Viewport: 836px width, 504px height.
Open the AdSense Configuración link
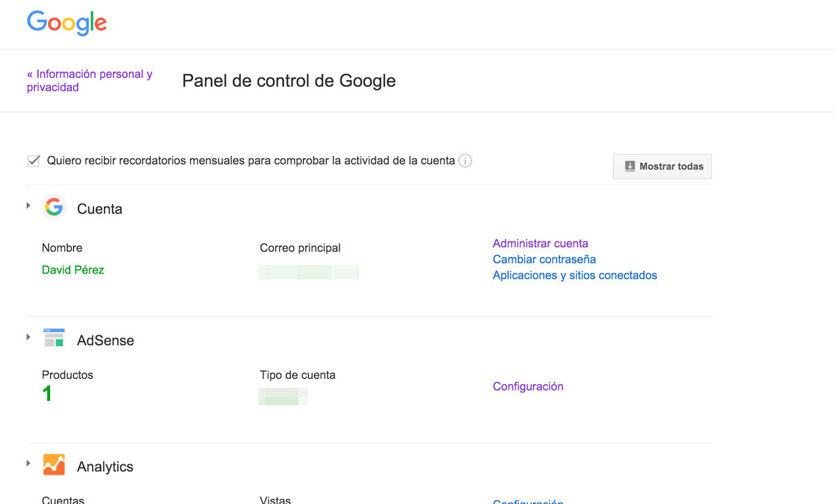527,386
